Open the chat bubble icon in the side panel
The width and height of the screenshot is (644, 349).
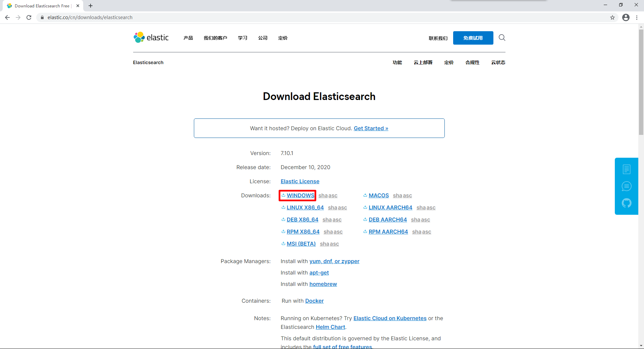626,186
